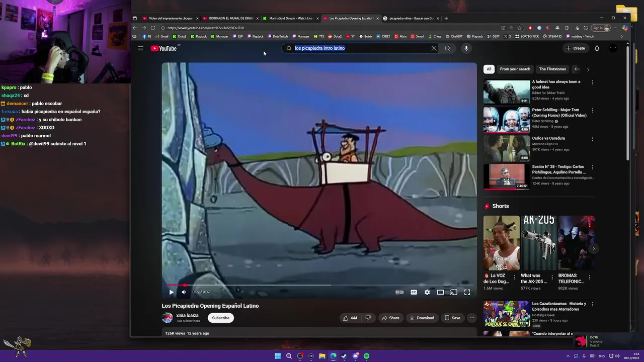Open options for AK-205 short
644x362 pixels.
click(x=552, y=277)
